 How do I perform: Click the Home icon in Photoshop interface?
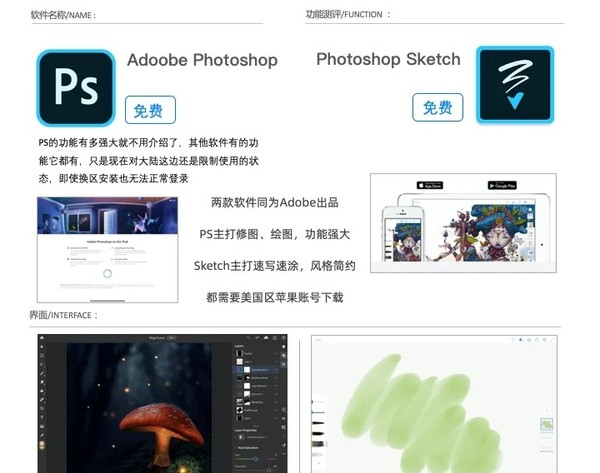pyautogui.click(x=42, y=338)
